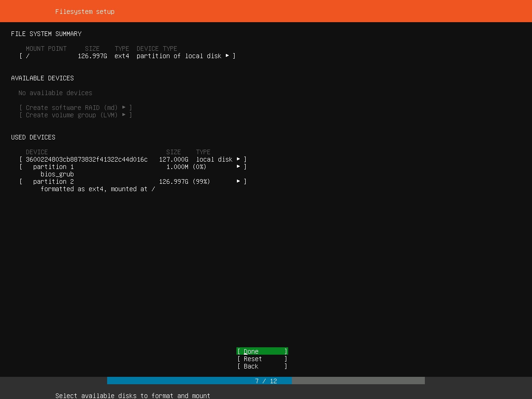Click the No available devices text
This screenshot has height=399, width=532.
pos(55,93)
